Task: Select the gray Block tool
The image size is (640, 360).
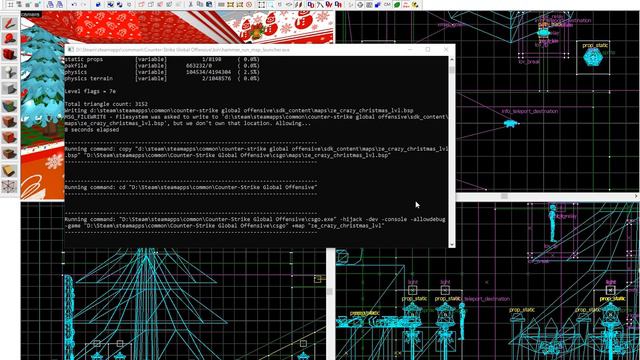Action: [x=9, y=88]
